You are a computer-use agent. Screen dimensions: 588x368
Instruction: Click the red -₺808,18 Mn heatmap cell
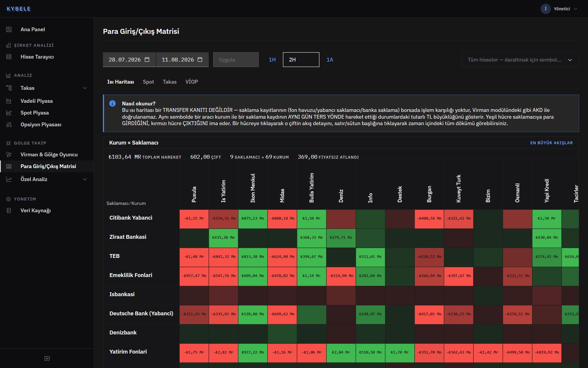point(282,219)
